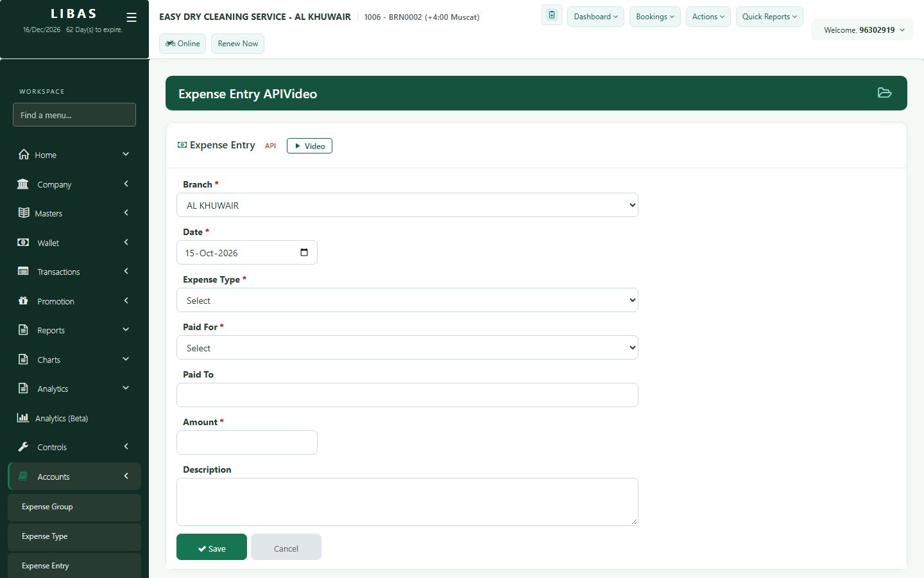Image resolution: width=924 pixels, height=578 pixels.
Task: Open Expense Type sidebar menu item
Action: (x=74, y=536)
